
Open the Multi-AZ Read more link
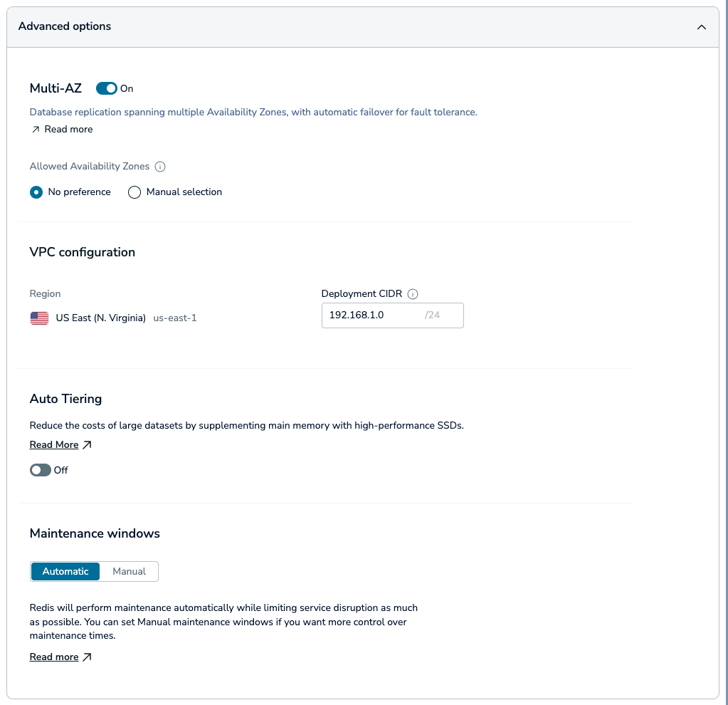68,129
